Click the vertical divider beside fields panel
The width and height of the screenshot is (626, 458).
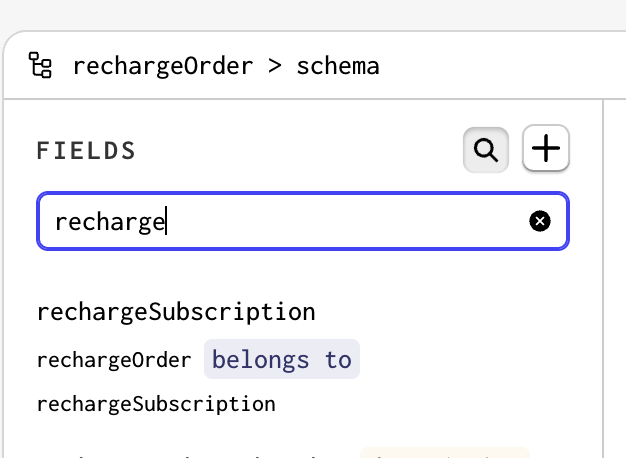point(603,279)
